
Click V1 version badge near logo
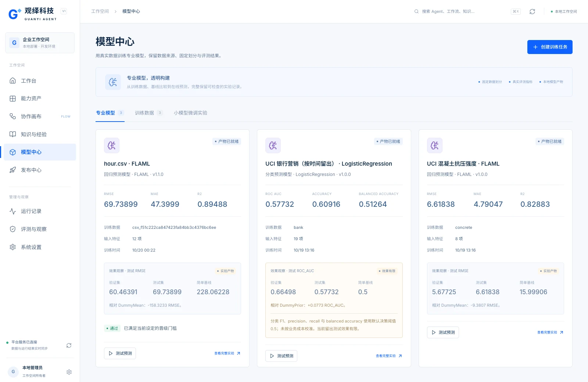coord(64,11)
